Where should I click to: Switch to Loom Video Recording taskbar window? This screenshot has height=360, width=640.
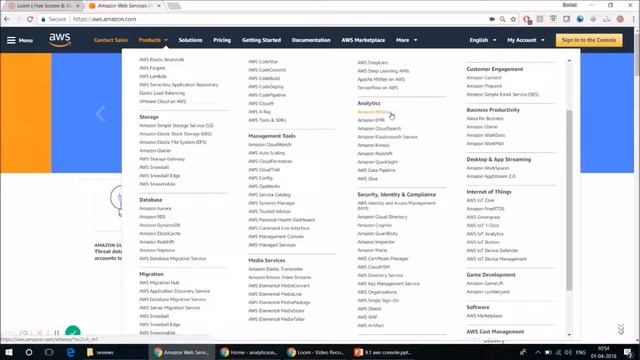[x=316, y=352]
